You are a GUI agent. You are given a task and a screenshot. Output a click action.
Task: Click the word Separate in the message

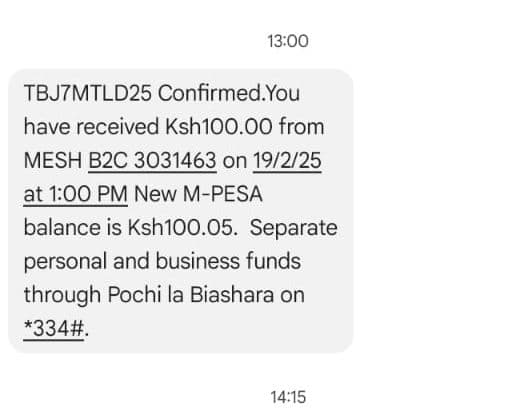[294, 229]
